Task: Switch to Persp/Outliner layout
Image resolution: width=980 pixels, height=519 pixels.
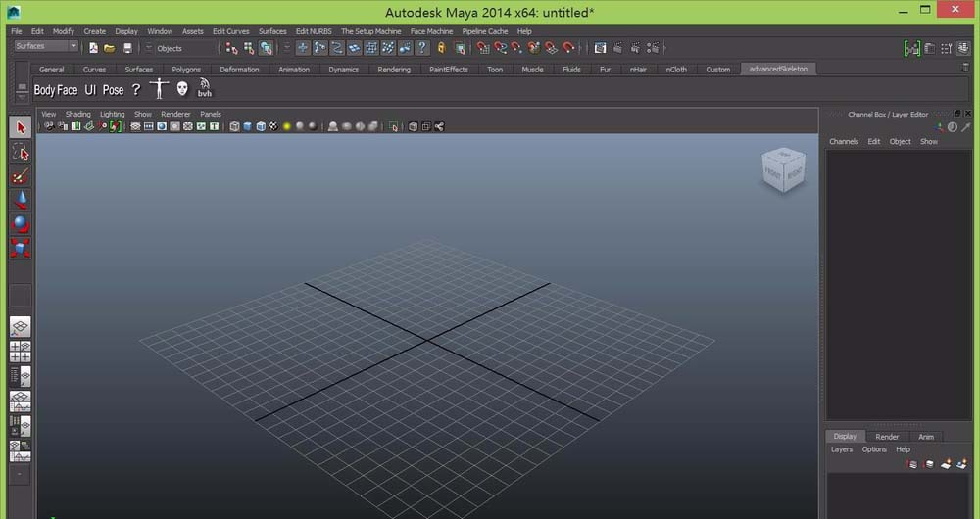Action: [21, 377]
